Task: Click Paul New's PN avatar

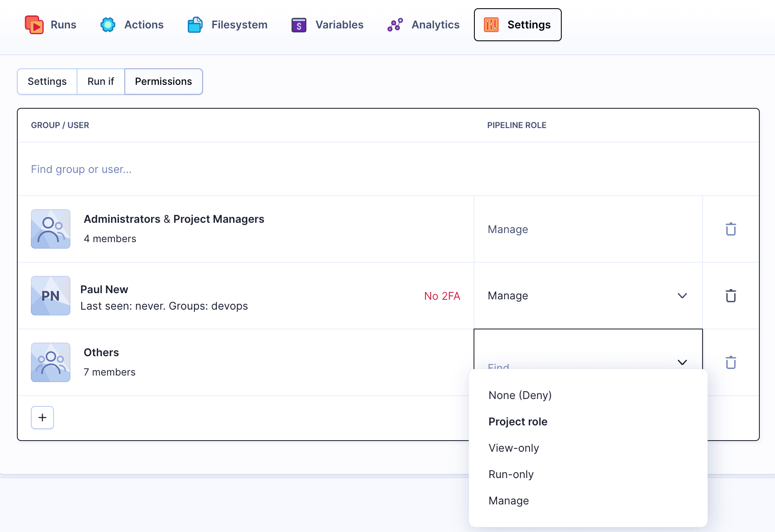Action: (x=50, y=296)
